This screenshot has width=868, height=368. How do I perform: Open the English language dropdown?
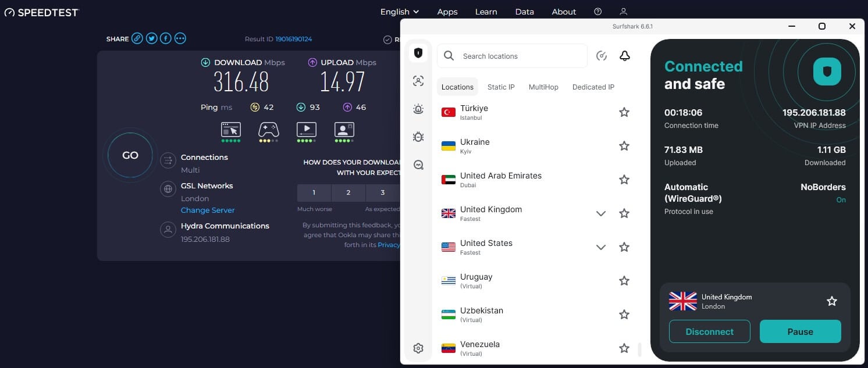tap(399, 11)
